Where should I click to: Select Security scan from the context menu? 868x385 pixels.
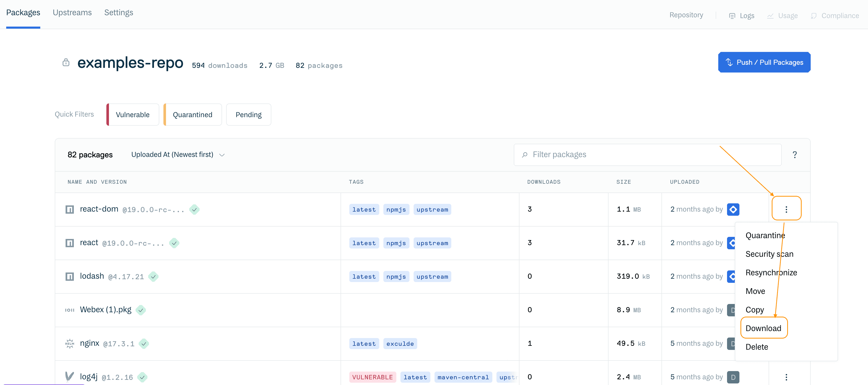click(x=769, y=254)
